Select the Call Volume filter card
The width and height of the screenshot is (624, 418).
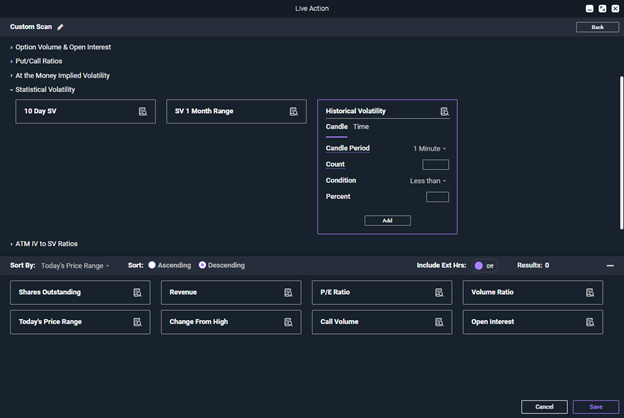click(x=382, y=322)
